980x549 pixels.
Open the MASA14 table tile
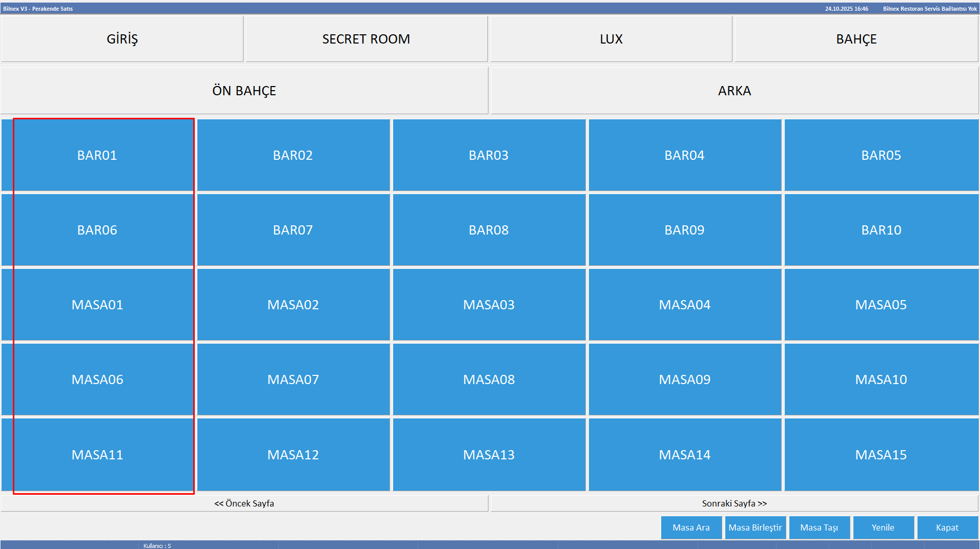click(684, 455)
